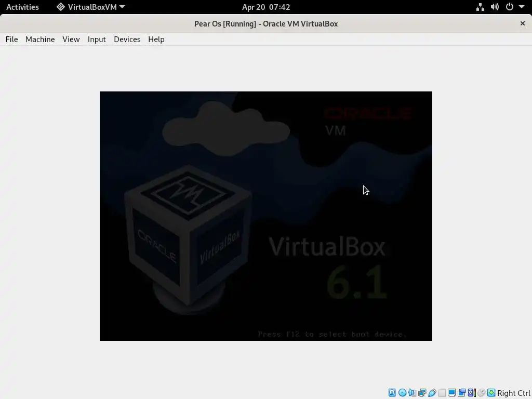The height and width of the screenshot is (399, 532).
Task: Open the clock calendar at Apr 20 07:42
Action: [x=266, y=7]
